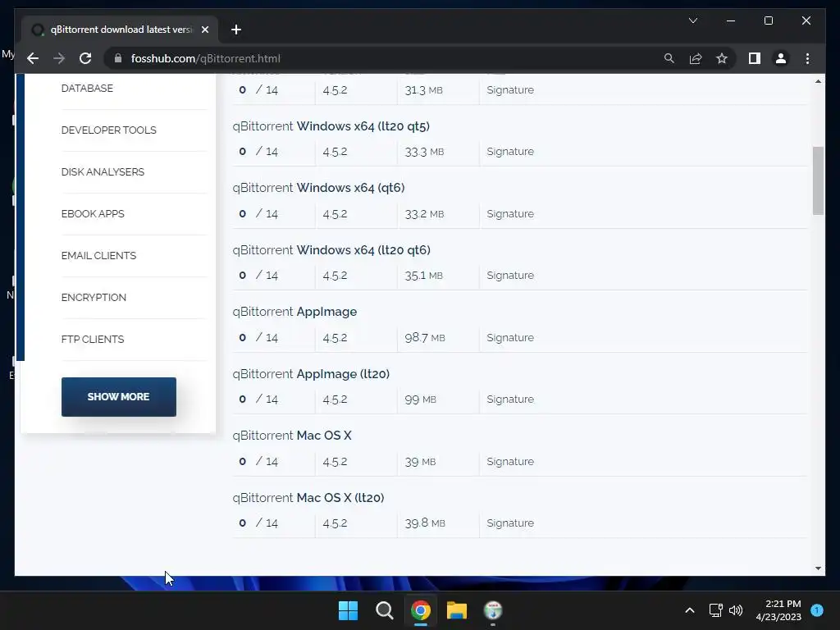The height and width of the screenshot is (630, 840).
Task: Open Signature for Windows x64 (lt20 qt5)
Action: pyautogui.click(x=510, y=152)
